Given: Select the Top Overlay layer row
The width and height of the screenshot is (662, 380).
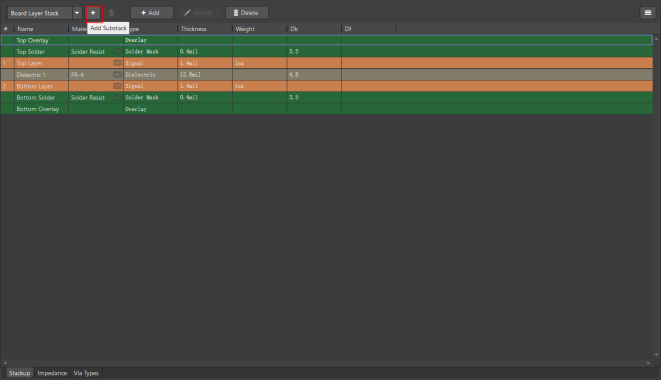Looking at the screenshot, I should point(327,40).
